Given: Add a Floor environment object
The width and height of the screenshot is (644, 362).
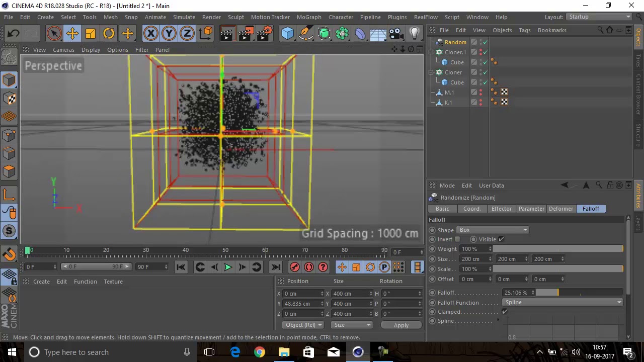Looking at the screenshot, I should pos(378,34).
